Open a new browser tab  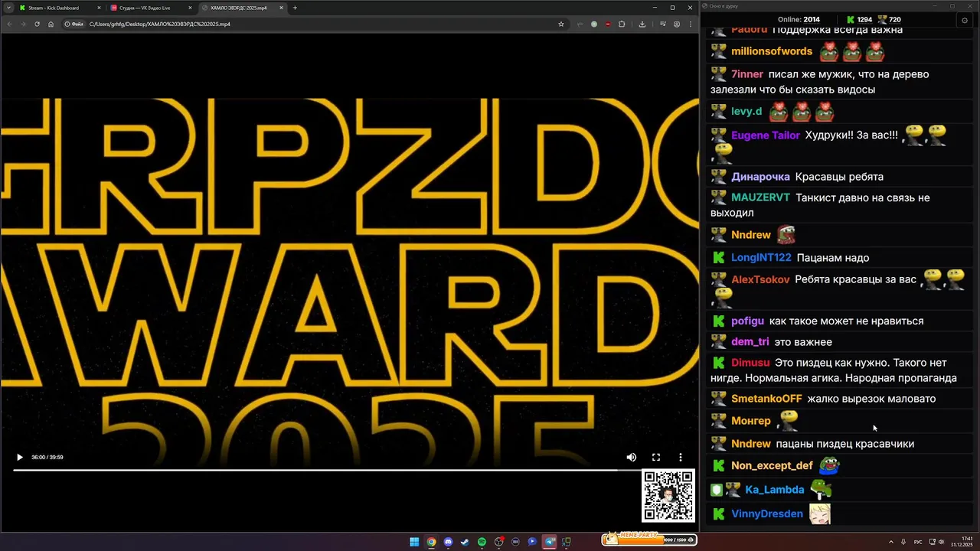click(x=295, y=8)
